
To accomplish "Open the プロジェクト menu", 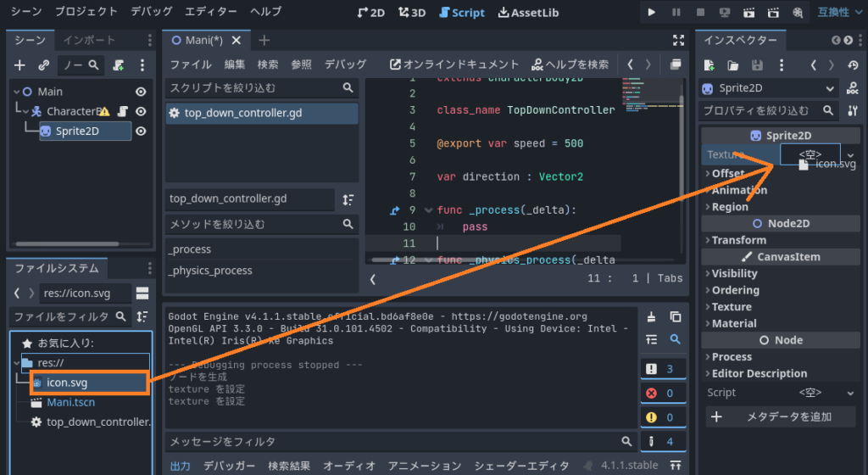I will click(86, 12).
